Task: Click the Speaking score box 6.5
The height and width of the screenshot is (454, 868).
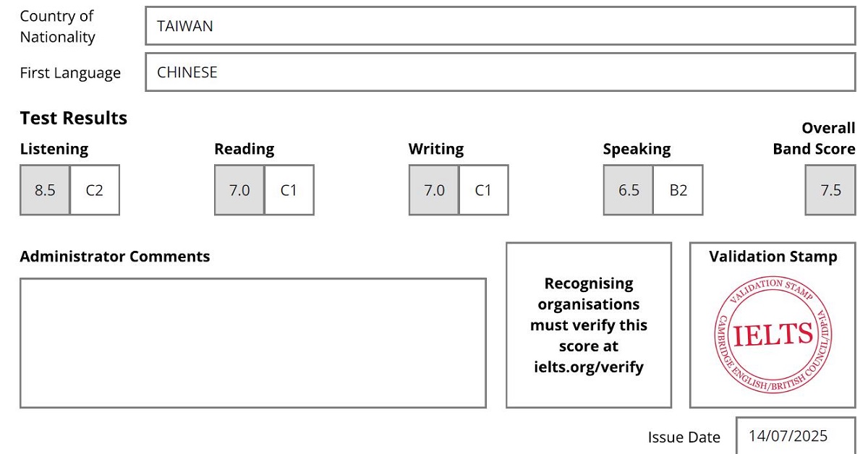Action: tap(629, 190)
